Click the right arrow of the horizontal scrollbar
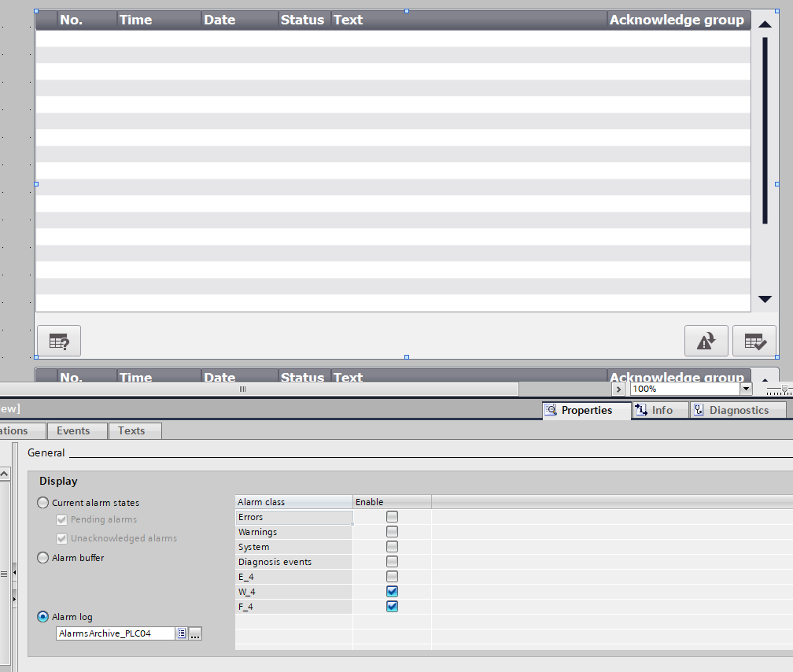Image resolution: width=793 pixels, height=672 pixels. click(618, 390)
